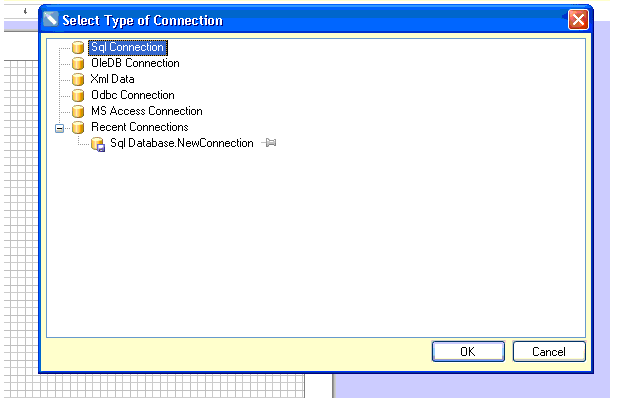The image size is (624, 413).
Task: Select the Recent Connections label
Action: [x=139, y=127]
